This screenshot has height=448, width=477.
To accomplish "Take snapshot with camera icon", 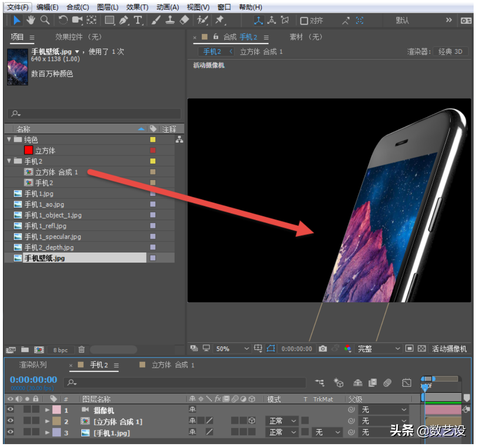I will pyautogui.click(x=323, y=348).
